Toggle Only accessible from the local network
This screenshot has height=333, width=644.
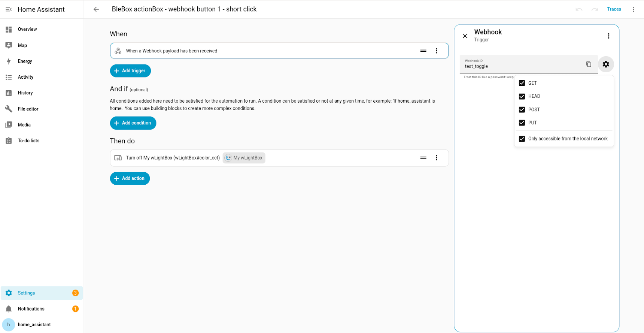pos(522,139)
